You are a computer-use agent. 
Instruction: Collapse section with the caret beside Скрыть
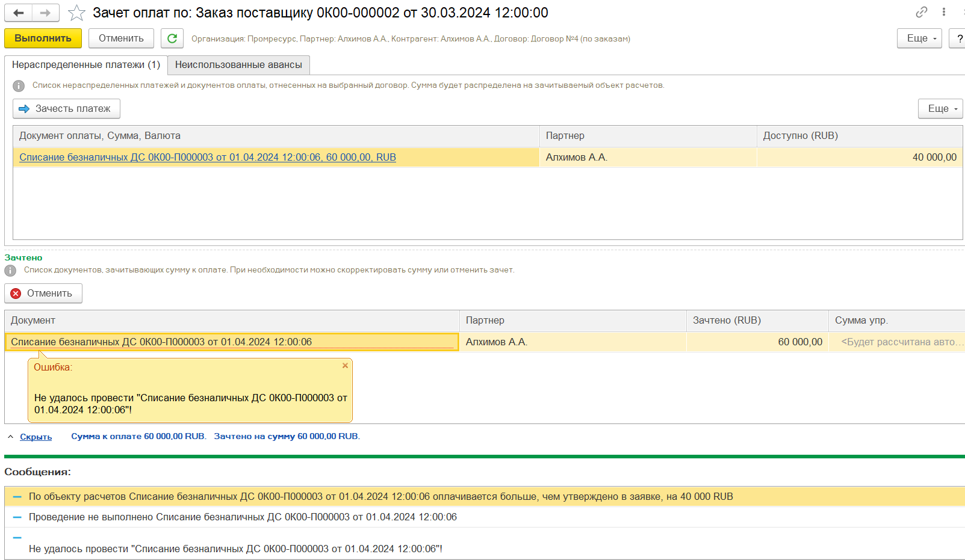click(10, 437)
